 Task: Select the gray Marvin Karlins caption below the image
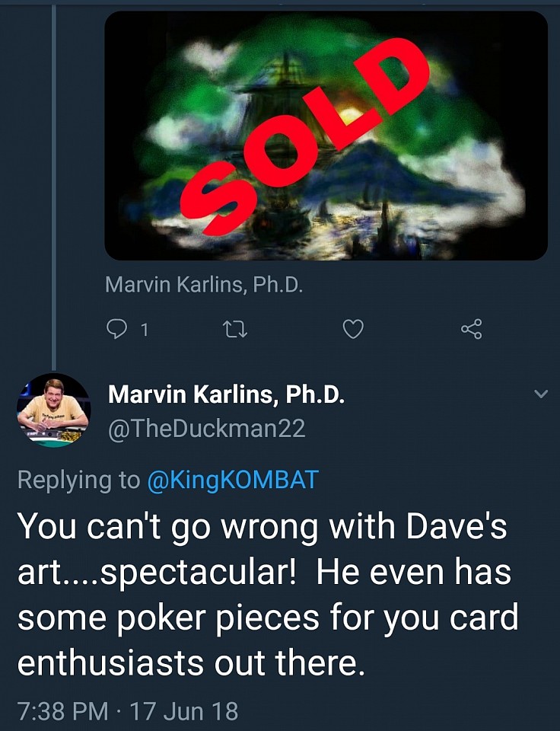204,284
